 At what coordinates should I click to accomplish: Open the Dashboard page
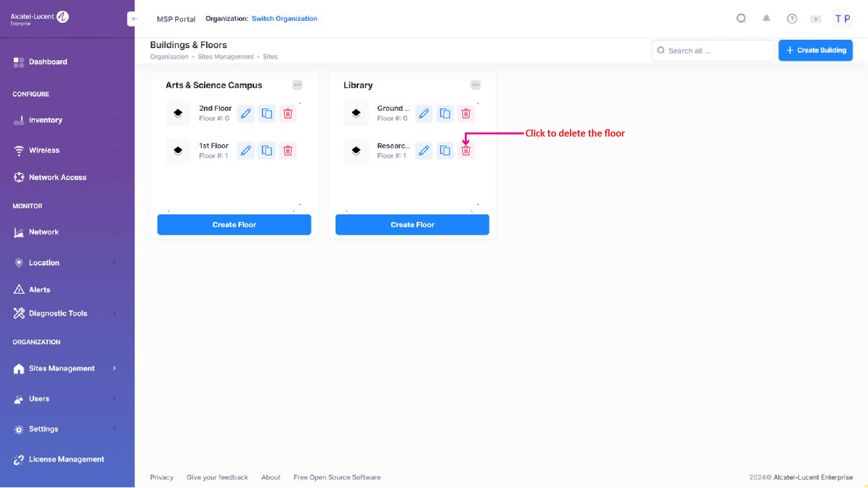[x=48, y=62]
